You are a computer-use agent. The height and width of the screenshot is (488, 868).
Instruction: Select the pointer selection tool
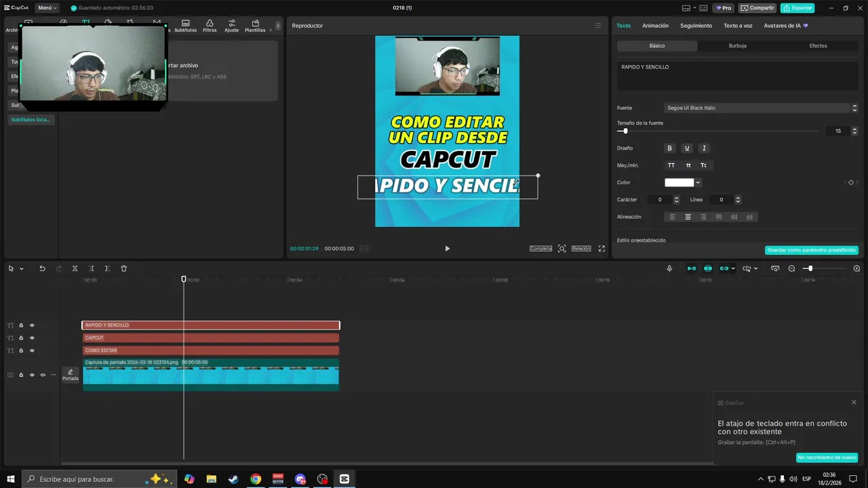[x=11, y=268]
